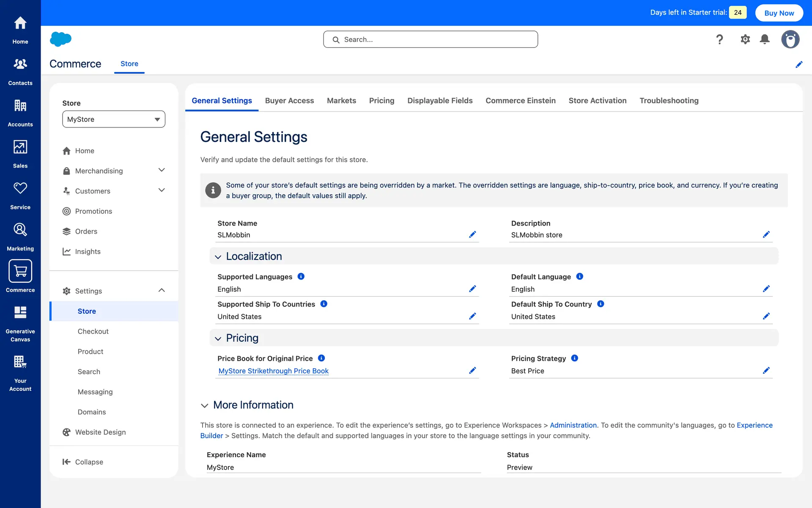Open the Generative Canvas sidebar icon
Image resolution: width=812 pixels, height=508 pixels.
(20, 313)
